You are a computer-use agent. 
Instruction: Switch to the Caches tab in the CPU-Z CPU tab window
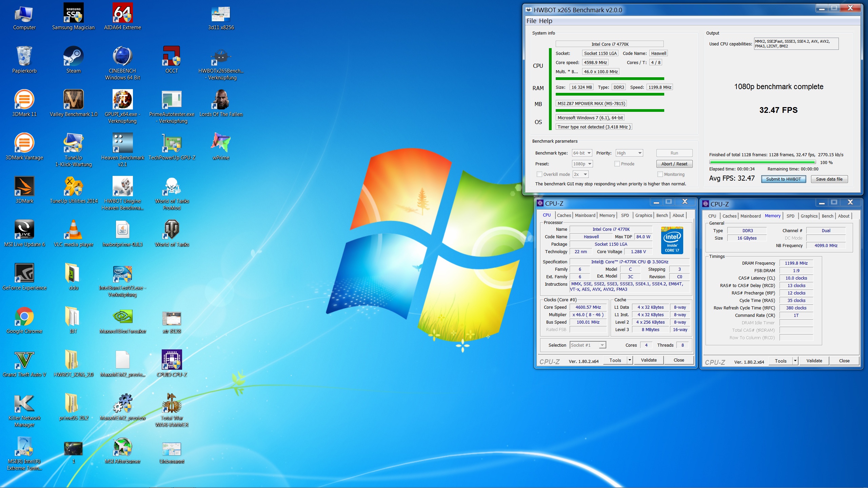564,215
